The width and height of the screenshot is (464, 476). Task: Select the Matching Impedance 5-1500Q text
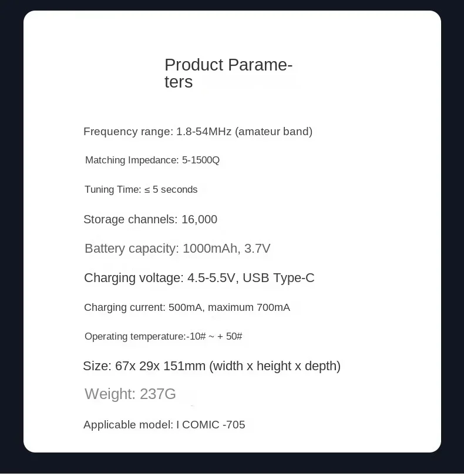152,160
